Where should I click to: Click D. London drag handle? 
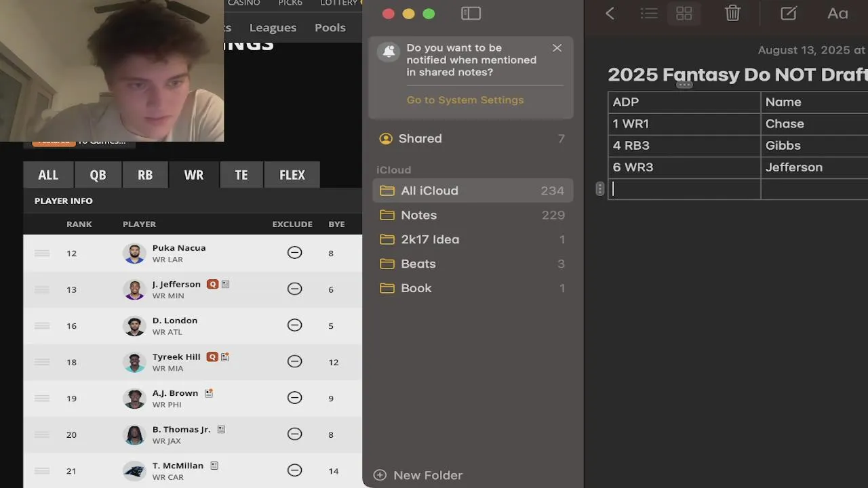42,325
